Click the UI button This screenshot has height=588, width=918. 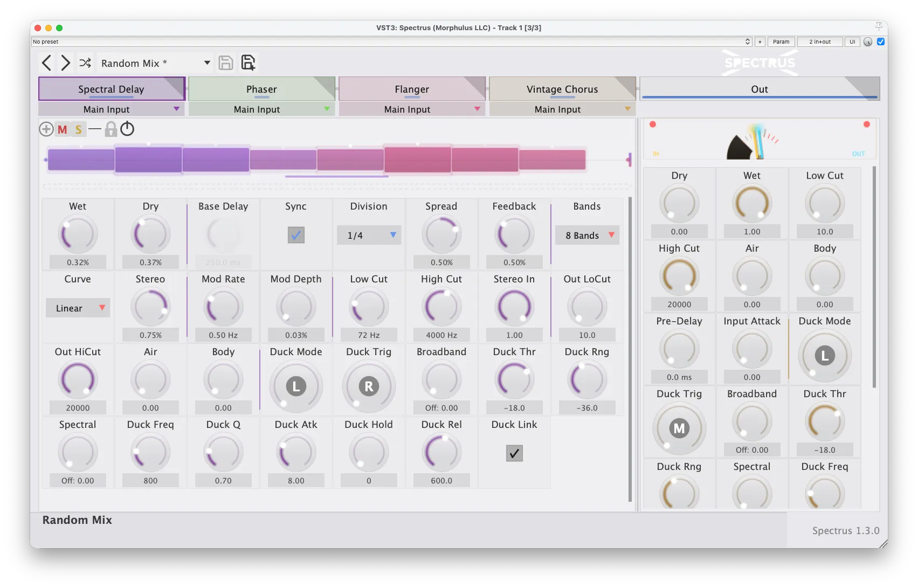[x=852, y=41]
